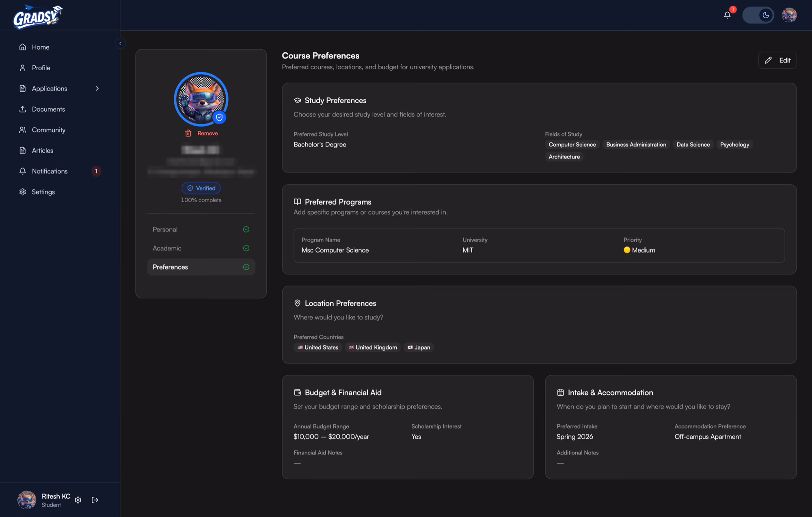Click the shield badge on profile picture
Viewport: 812px width, 517px height.
pyautogui.click(x=219, y=117)
